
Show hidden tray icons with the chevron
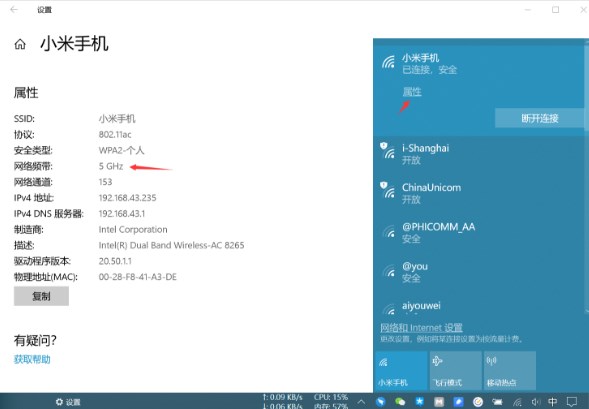[x=361, y=402]
